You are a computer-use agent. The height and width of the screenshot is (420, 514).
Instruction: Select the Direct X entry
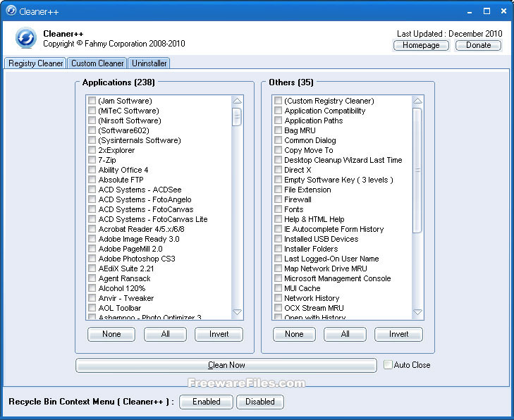click(298, 170)
